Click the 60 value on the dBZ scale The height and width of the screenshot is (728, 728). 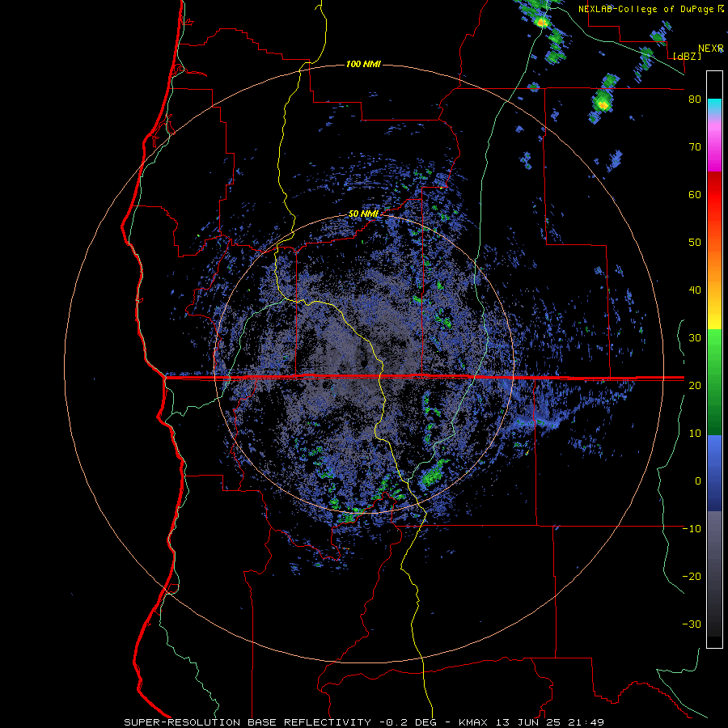pos(695,194)
